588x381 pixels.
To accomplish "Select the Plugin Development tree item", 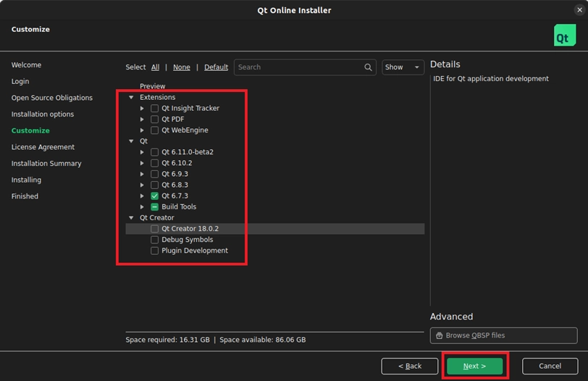I will coord(194,251).
